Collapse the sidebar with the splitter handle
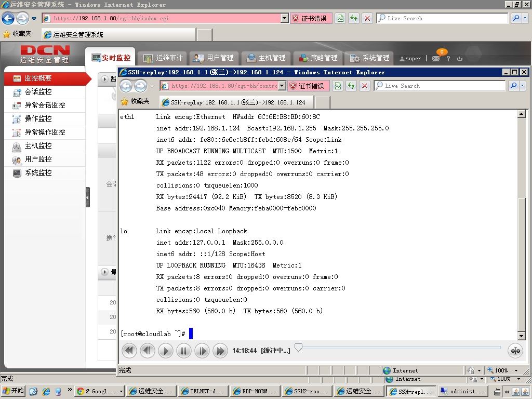This screenshot has width=532, height=399. [87, 197]
